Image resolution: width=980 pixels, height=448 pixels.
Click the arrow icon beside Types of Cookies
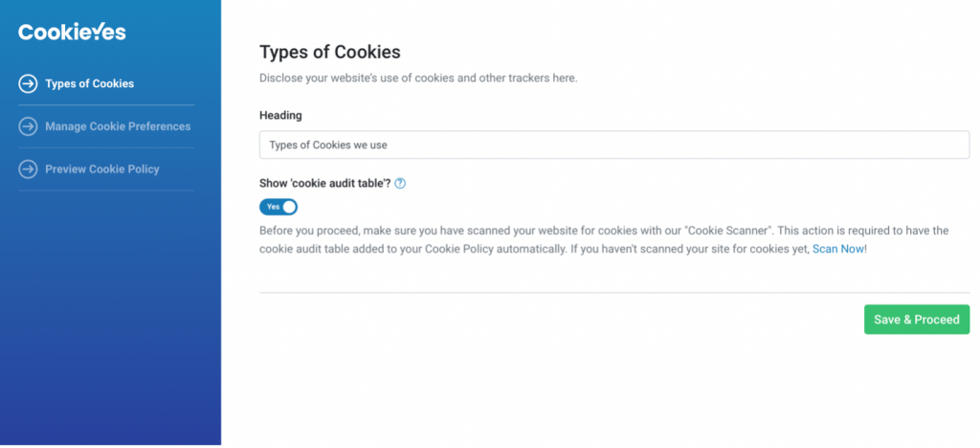pyautogui.click(x=28, y=83)
